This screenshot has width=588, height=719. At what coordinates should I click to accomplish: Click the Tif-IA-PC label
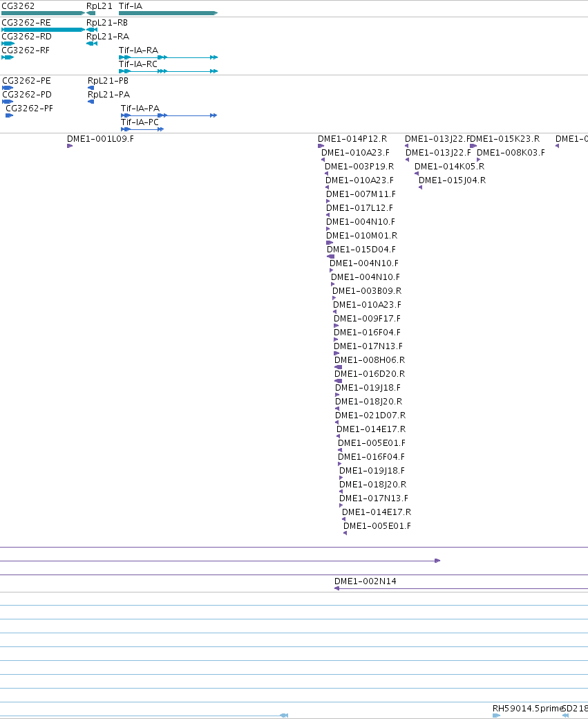140,122
